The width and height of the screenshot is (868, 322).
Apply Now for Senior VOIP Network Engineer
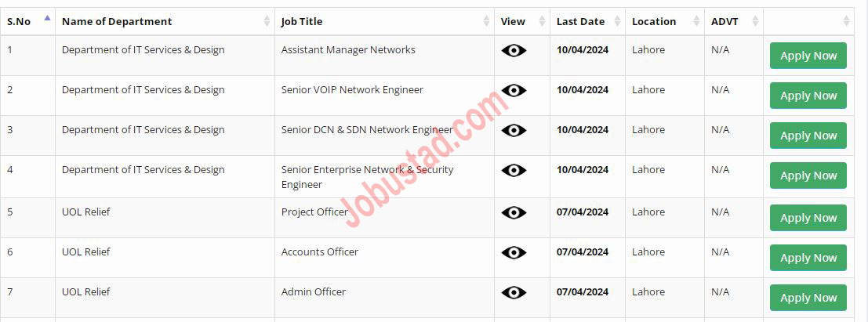pos(808,96)
